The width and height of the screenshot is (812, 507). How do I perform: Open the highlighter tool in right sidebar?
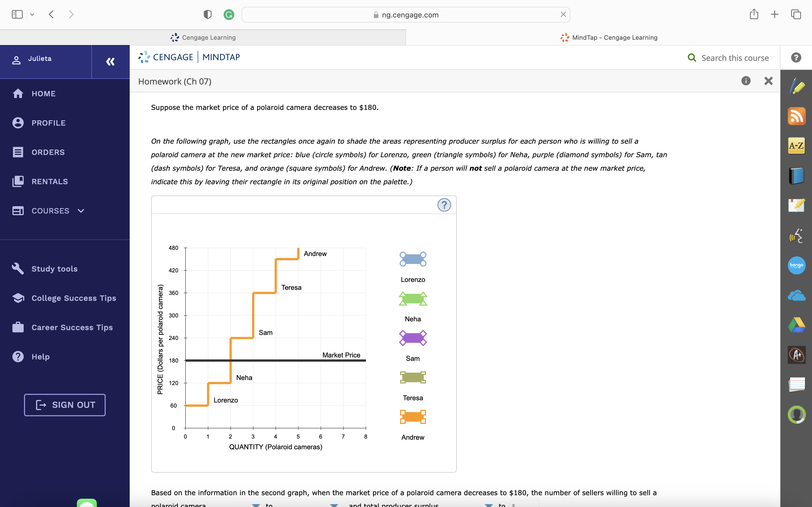[796, 87]
